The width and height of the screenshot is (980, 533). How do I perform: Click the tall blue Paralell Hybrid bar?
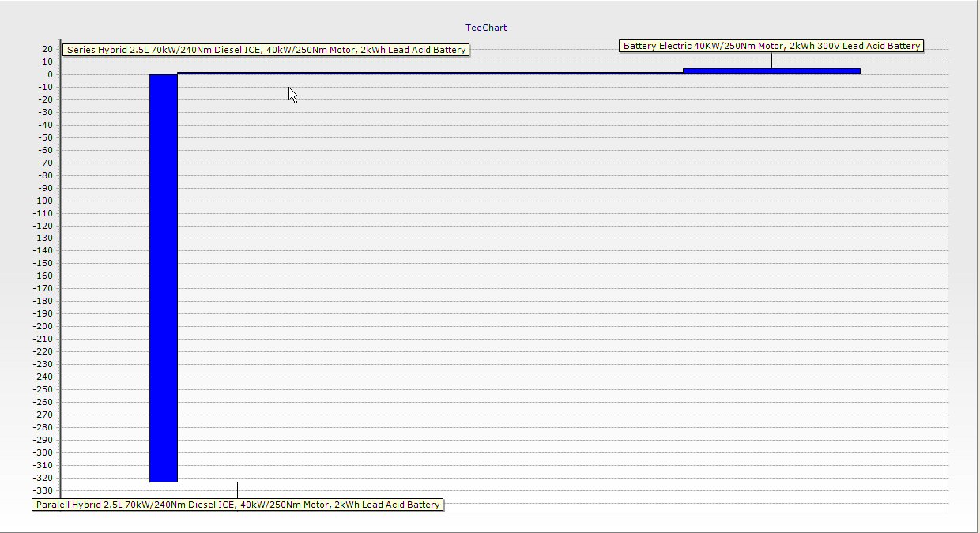click(164, 278)
